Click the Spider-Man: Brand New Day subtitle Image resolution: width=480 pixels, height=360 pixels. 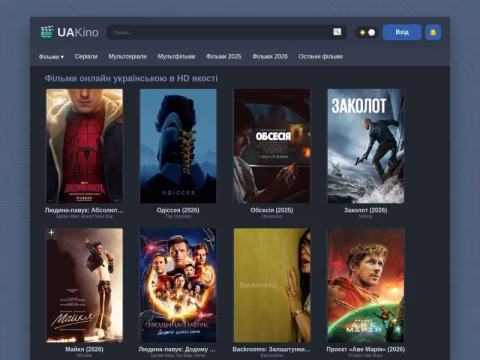click(84, 217)
